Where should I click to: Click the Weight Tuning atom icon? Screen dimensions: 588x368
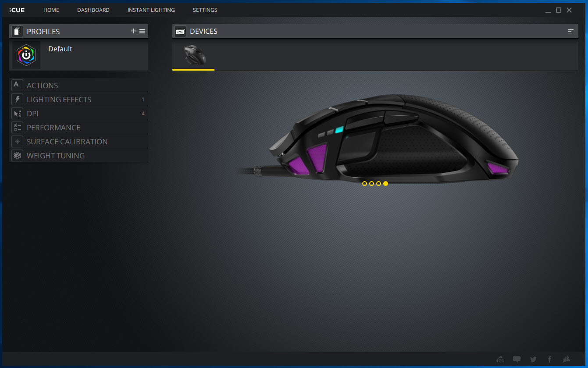[x=17, y=155]
